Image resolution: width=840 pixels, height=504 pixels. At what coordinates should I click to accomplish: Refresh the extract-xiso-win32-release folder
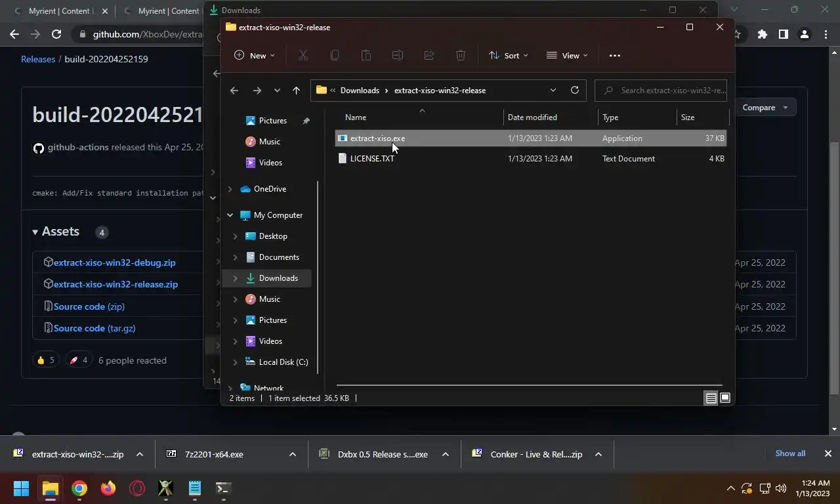(x=575, y=90)
